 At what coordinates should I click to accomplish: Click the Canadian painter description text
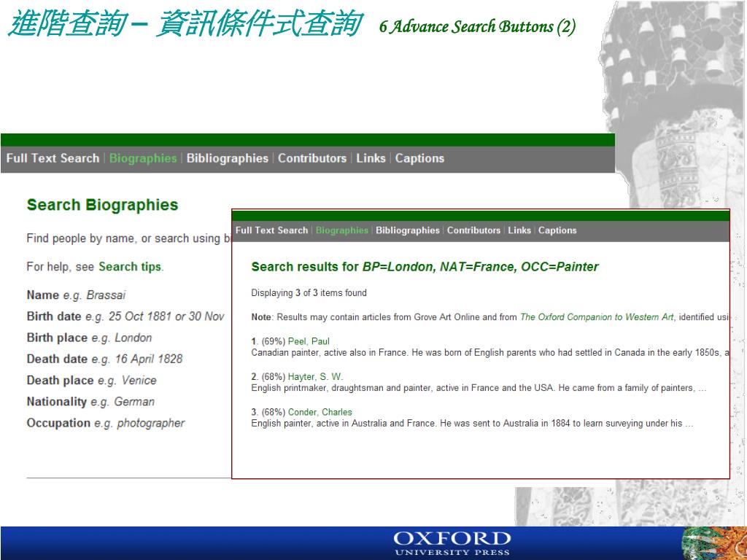[x=489, y=353]
